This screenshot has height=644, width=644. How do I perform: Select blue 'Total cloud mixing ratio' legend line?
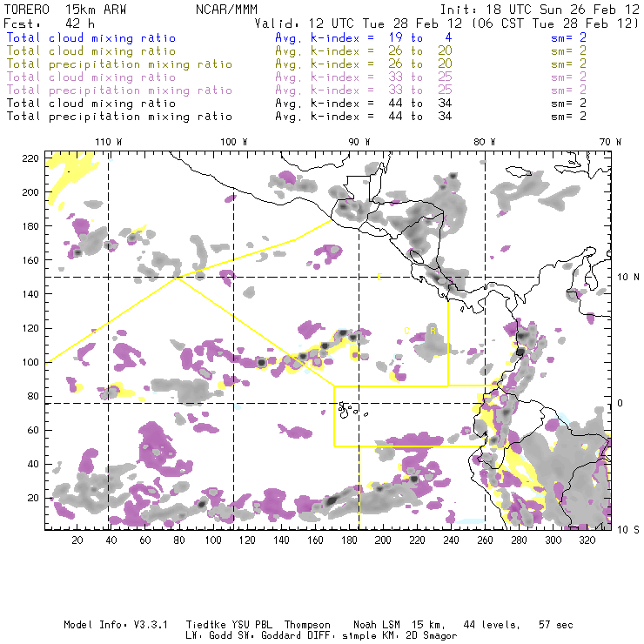[91, 38]
